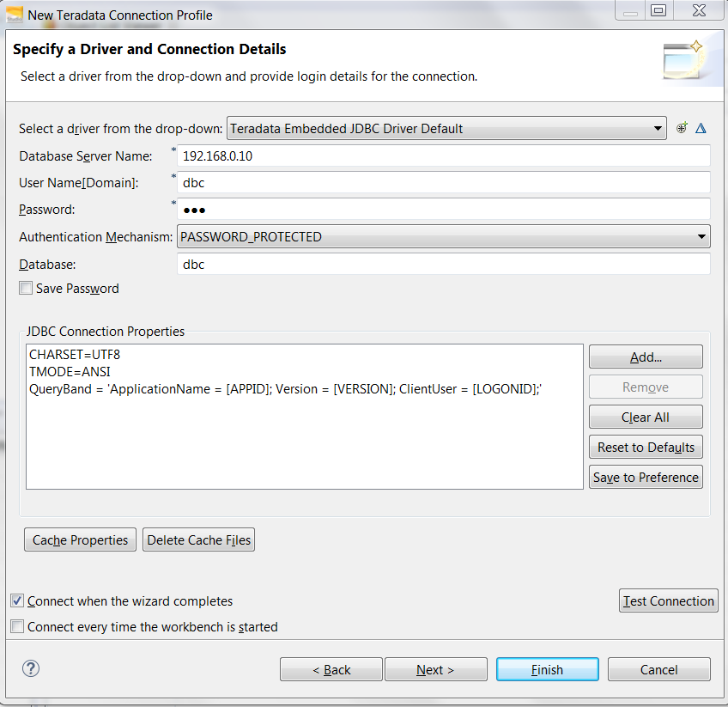The width and height of the screenshot is (728, 707).
Task: Click the help question mark icon
Action: pyautogui.click(x=32, y=668)
